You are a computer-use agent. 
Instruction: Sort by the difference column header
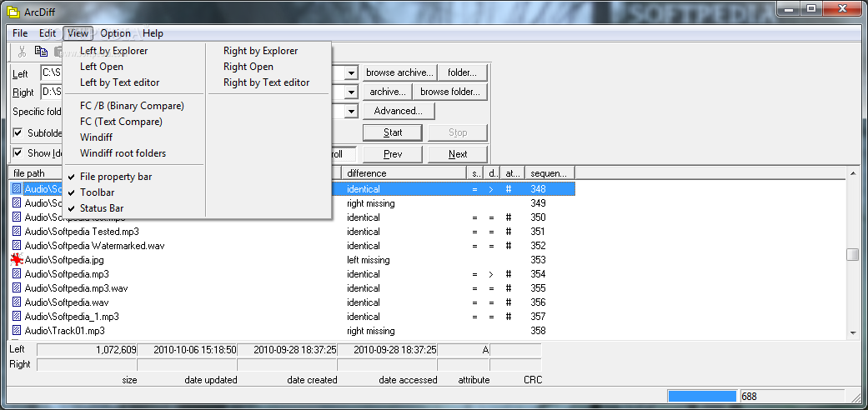point(404,173)
